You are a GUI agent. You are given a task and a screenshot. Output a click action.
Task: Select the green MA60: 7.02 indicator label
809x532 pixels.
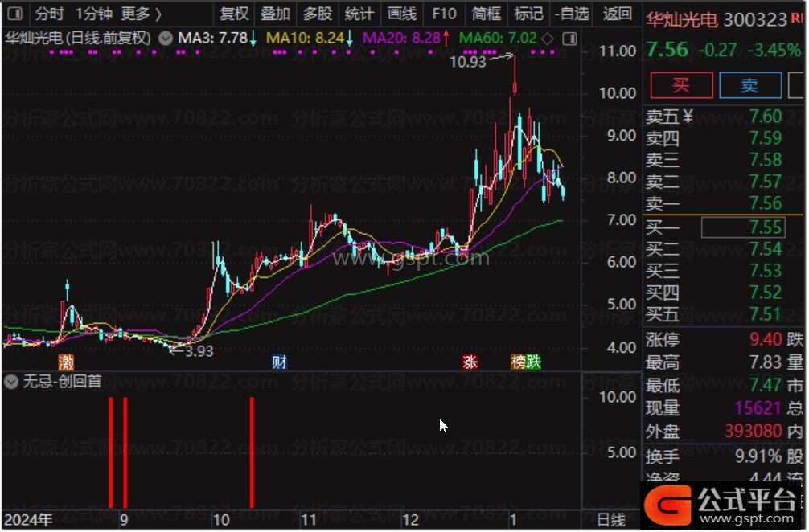click(498, 39)
